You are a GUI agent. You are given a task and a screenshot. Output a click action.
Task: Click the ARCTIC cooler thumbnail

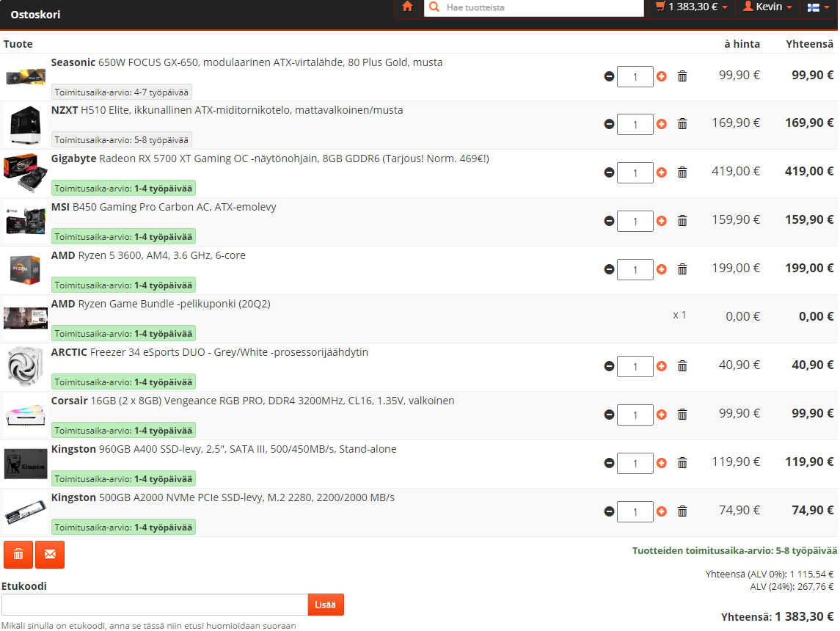tap(26, 367)
